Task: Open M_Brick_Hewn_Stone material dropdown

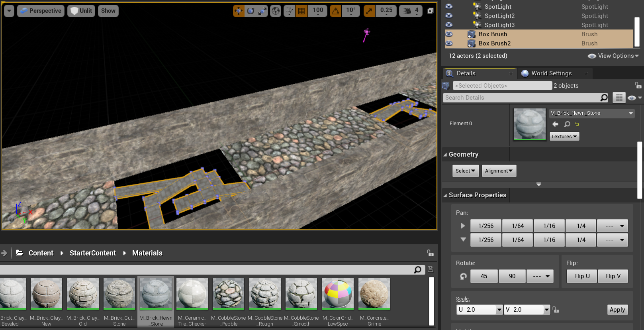Action: pos(591,113)
